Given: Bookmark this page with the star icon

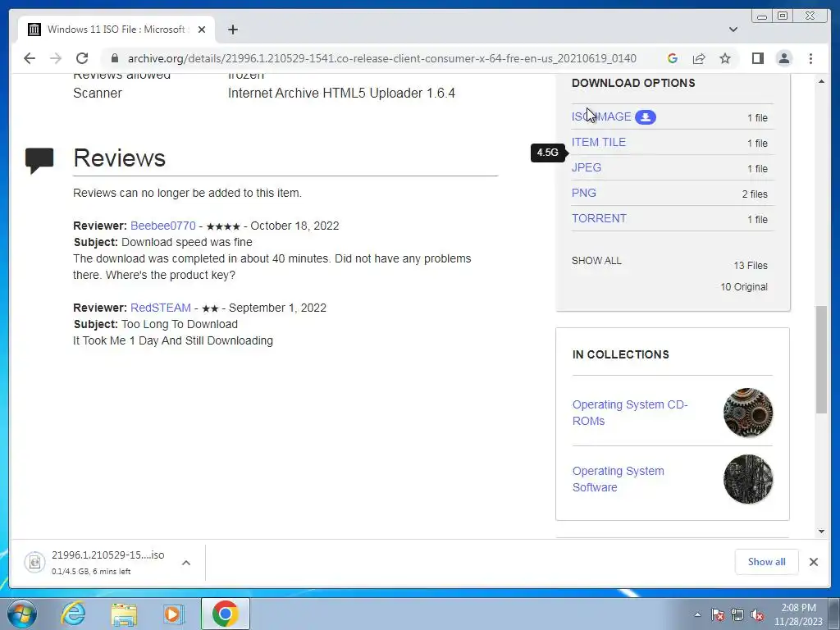Looking at the screenshot, I should pyautogui.click(x=725, y=58).
